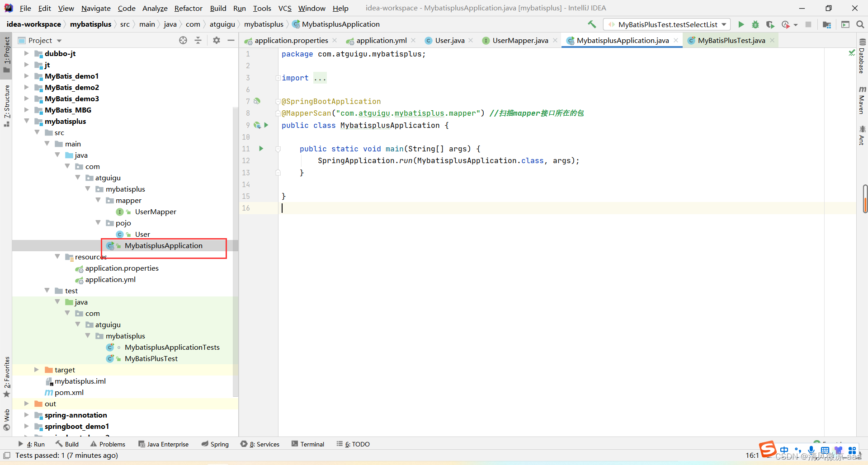The width and height of the screenshot is (868, 465).
Task: Toggle the Structure tool window
Action: [x=6, y=105]
